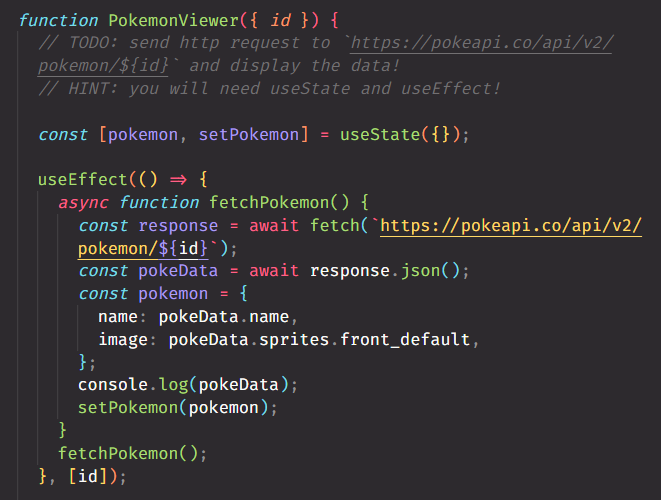Viewport: 661px width, 500px height.
Task: Click the 'const pokemon = {' object declaration
Action: pos(163,294)
